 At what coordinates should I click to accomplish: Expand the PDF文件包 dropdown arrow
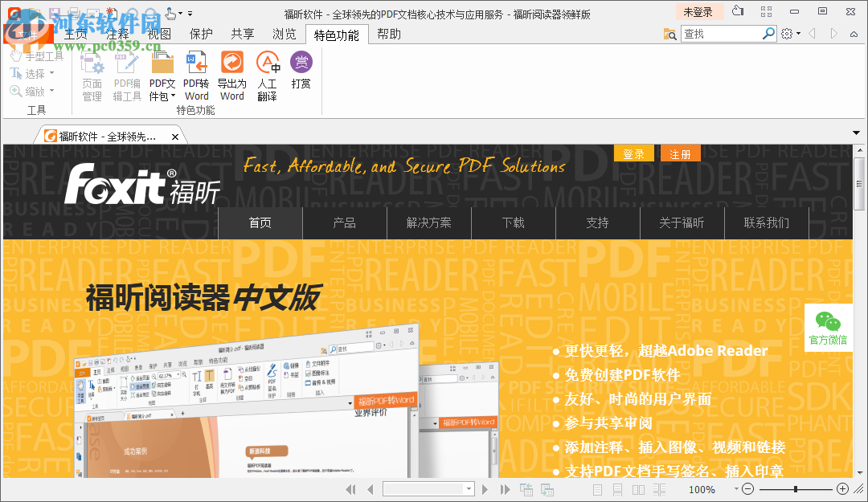[x=173, y=96]
